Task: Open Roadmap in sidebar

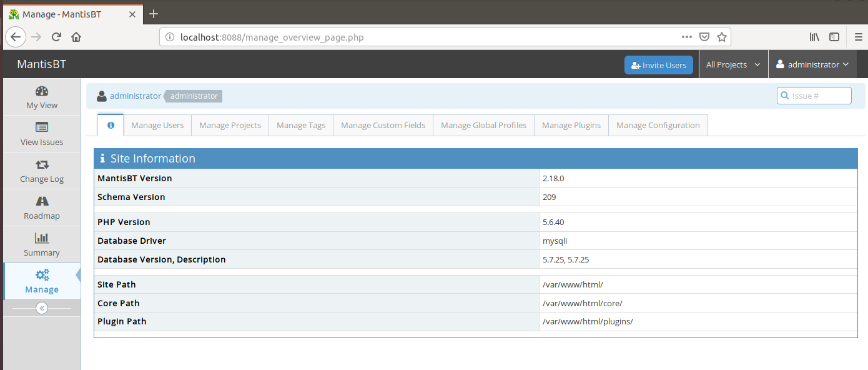Action: 42,207
